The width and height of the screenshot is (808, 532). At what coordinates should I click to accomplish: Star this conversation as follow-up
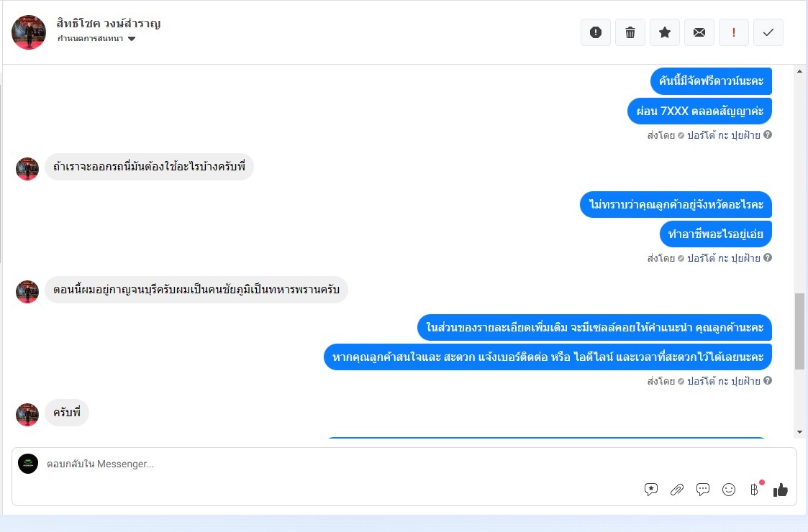[665, 32]
